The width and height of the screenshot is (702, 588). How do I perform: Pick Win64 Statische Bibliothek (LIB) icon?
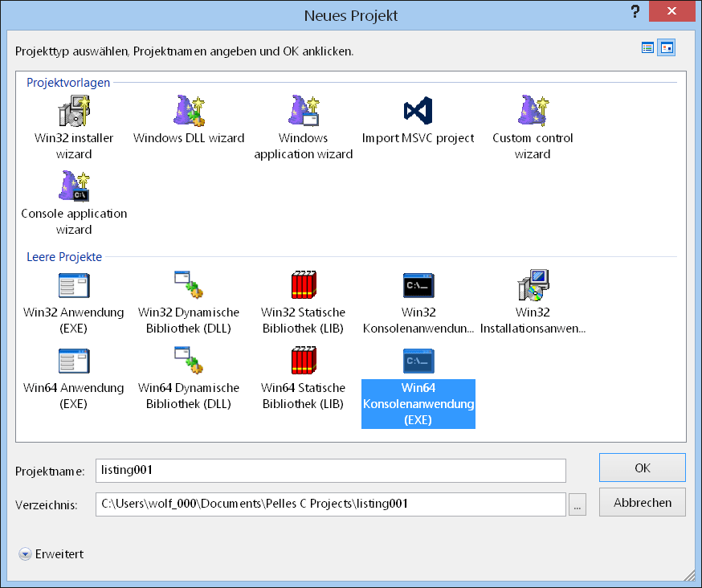pos(304,360)
